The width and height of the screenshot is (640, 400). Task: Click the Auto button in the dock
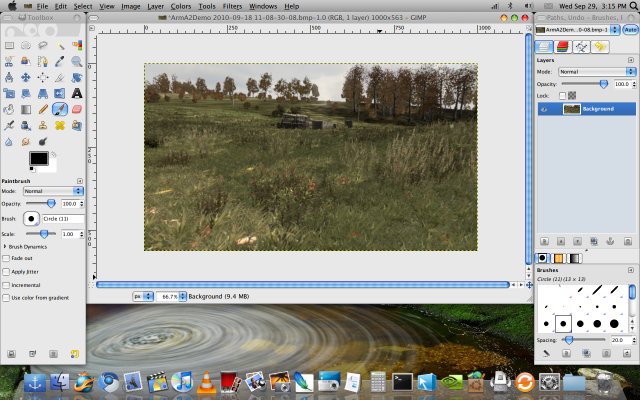(x=631, y=30)
